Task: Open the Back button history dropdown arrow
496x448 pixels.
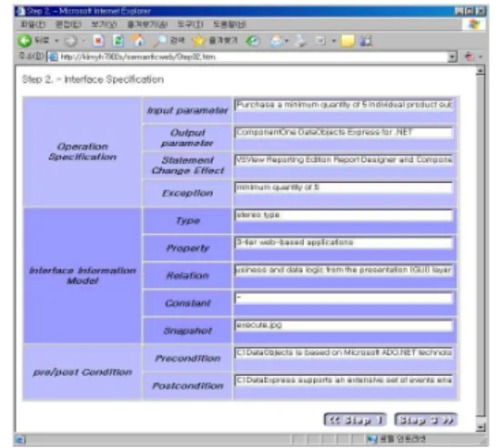Action: pyautogui.click(x=56, y=40)
